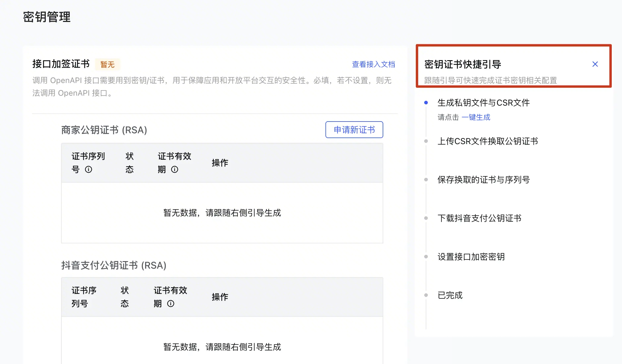This screenshot has width=622, height=364.
Task: Click the 商家公钥证书 (RSA) heading
Action: click(x=104, y=130)
